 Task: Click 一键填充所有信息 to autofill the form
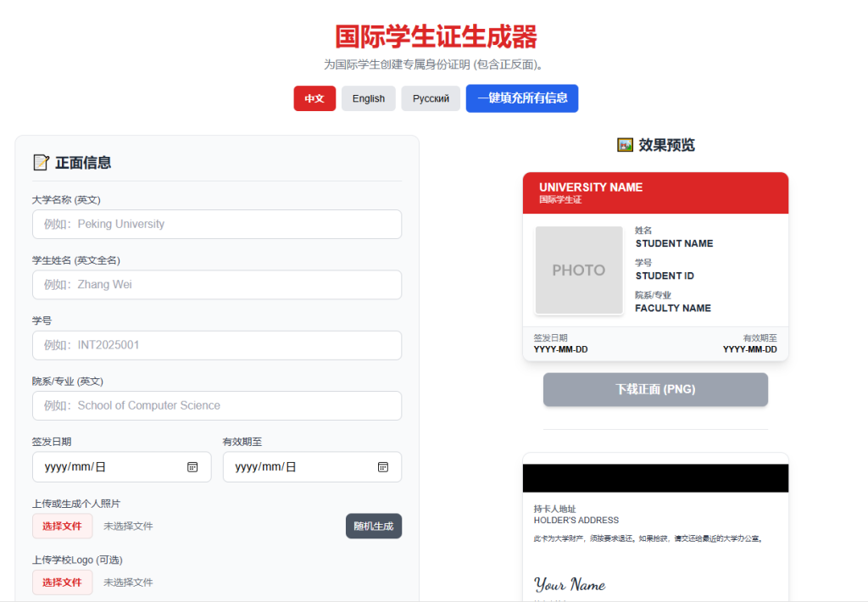tap(521, 98)
